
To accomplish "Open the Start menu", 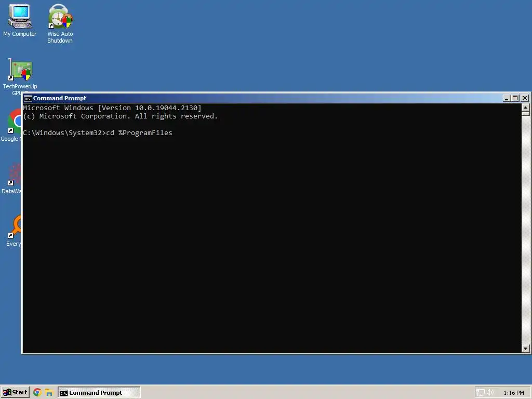I will (x=15, y=393).
